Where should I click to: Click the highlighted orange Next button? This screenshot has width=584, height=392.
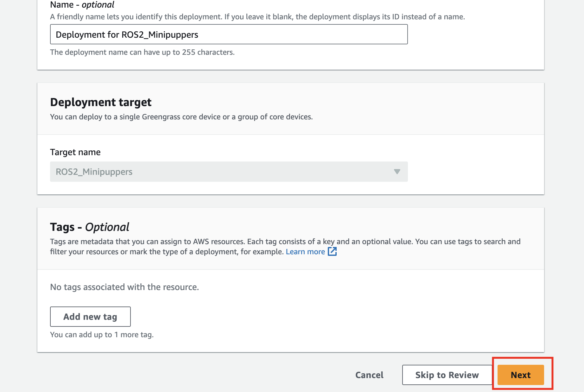[x=520, y=375]
